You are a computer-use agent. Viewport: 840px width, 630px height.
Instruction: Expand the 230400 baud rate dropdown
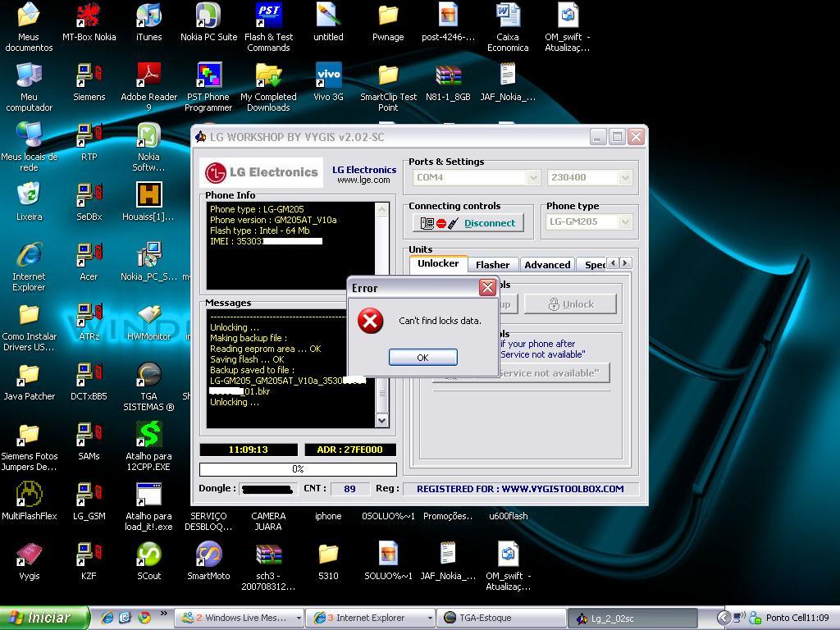(625, 177)
